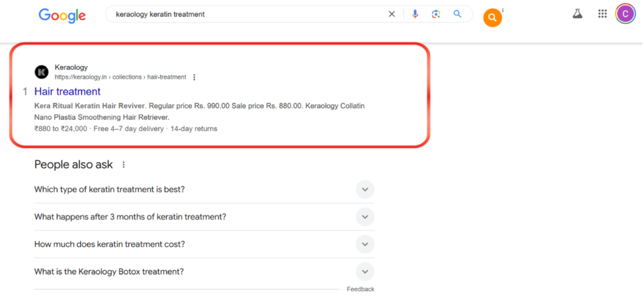
Task: Open Search Labs flask icon
Action: tap(577, 14)
